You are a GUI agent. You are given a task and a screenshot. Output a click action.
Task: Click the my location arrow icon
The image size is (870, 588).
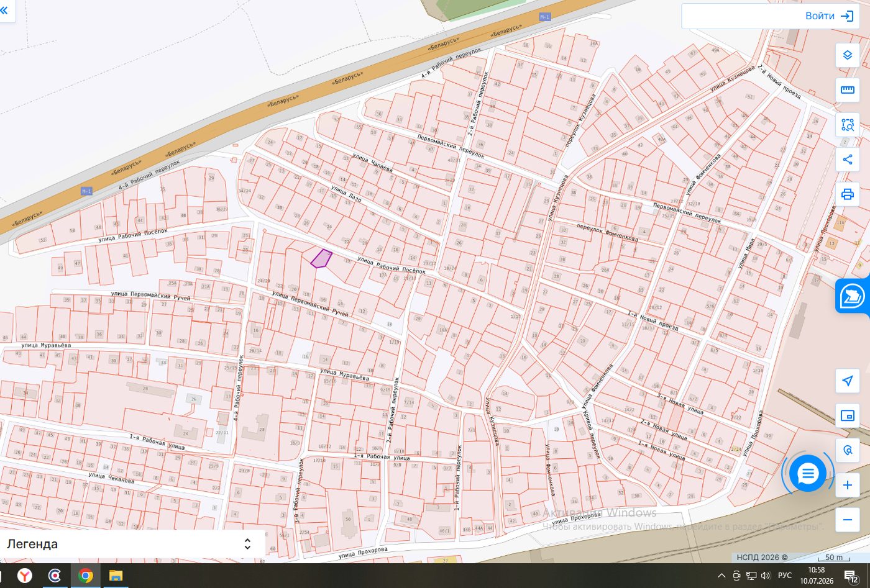coord(847,381)
